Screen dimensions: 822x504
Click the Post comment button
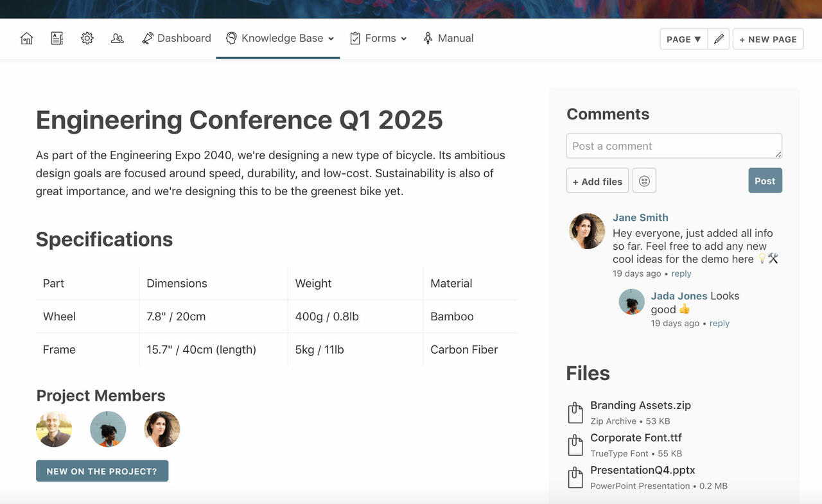click(765, 181)
